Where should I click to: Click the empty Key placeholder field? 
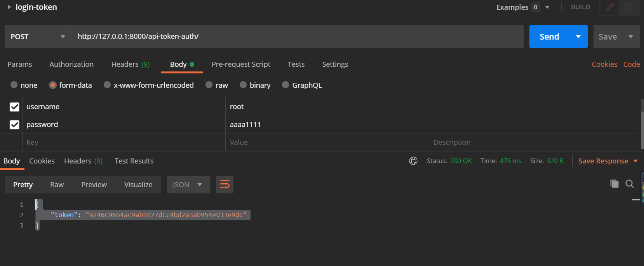click(x=124, y=143)
